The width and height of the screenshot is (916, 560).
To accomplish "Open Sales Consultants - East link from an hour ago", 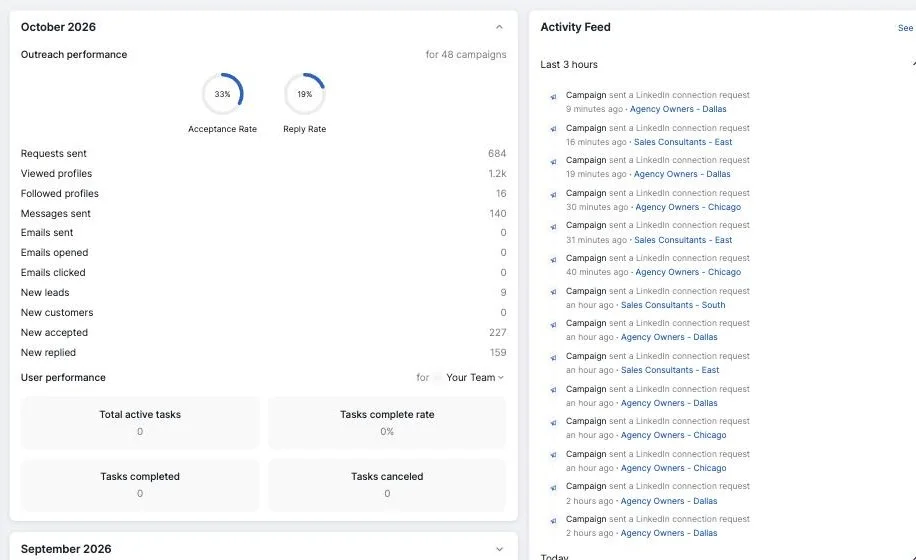I will pos(669,370).
